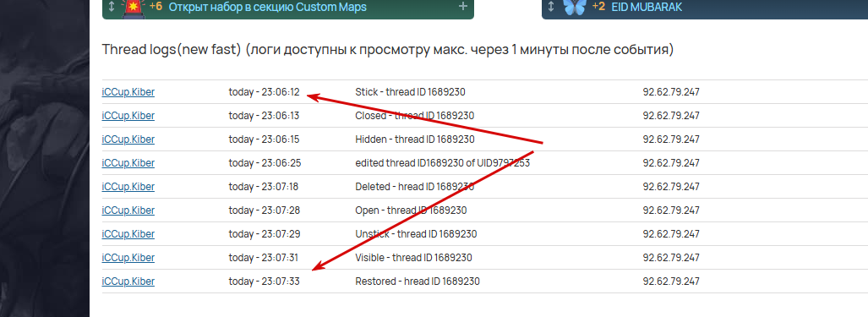Open iCCup.Kiber profile in the edited thread row
Viewport: 868px width, 317px height.
(128, 163)
